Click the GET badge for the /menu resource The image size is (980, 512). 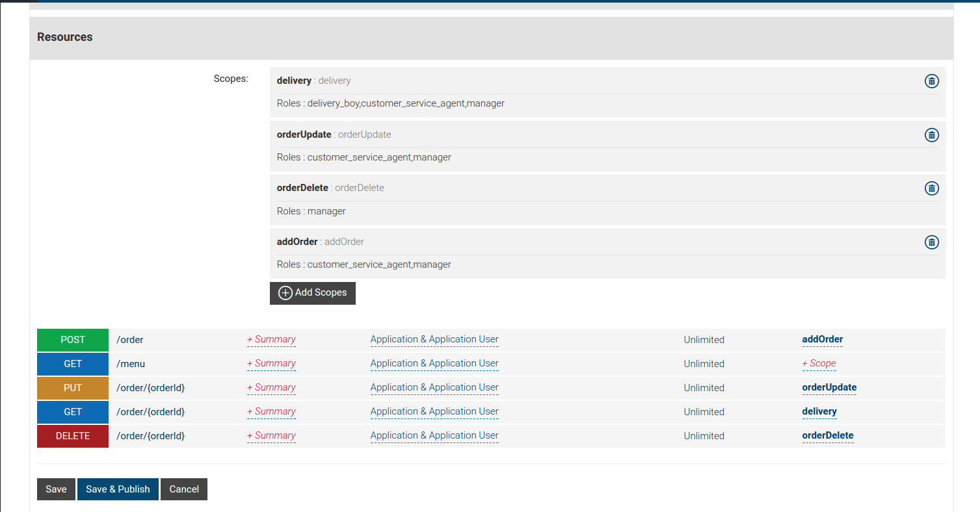tap(72, 363)
